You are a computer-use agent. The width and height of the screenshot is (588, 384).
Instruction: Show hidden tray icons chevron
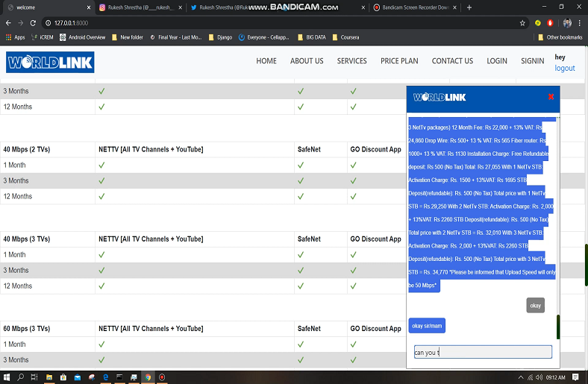pos(521,377)
